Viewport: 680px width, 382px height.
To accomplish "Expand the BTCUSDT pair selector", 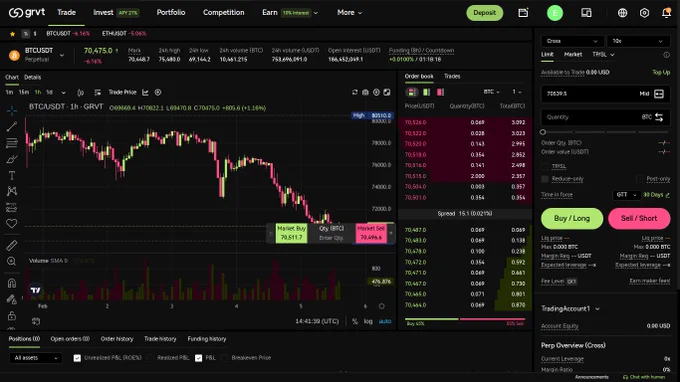I will point(62,55).
